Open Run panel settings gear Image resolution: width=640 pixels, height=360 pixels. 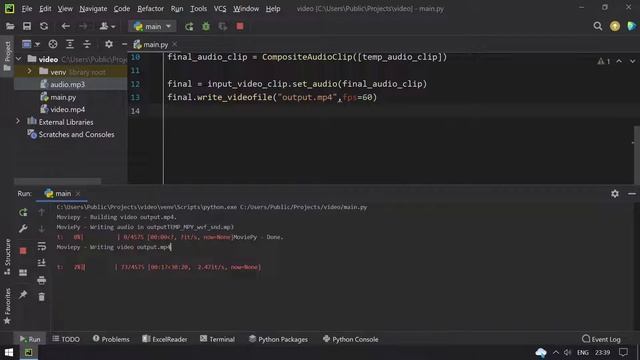pyautogui.click(x=615, y=194)
